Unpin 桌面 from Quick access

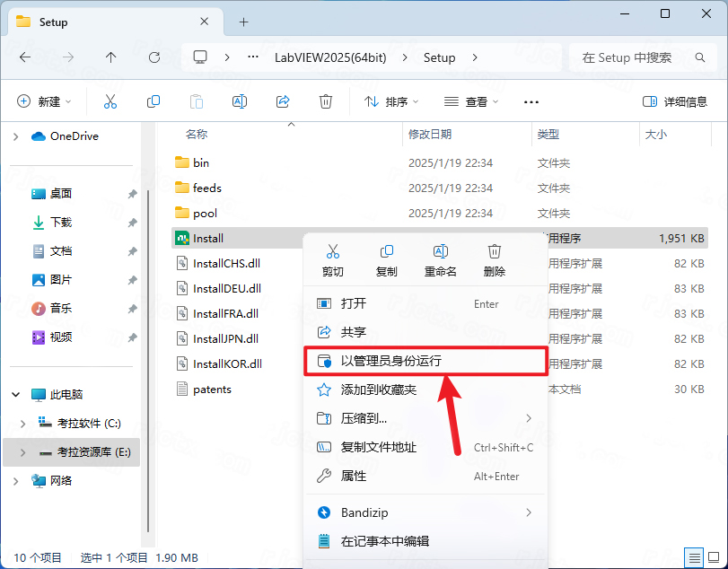pos(132,194)
